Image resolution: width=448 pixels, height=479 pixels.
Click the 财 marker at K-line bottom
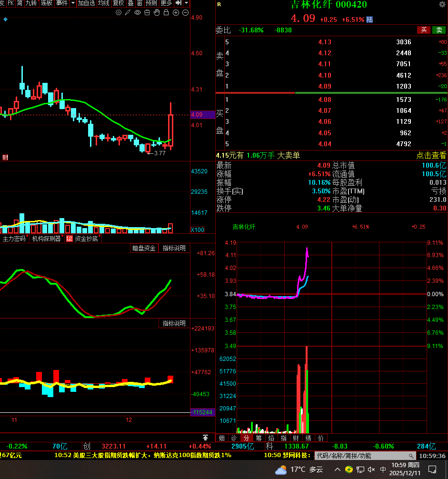[x=5, y=157]
